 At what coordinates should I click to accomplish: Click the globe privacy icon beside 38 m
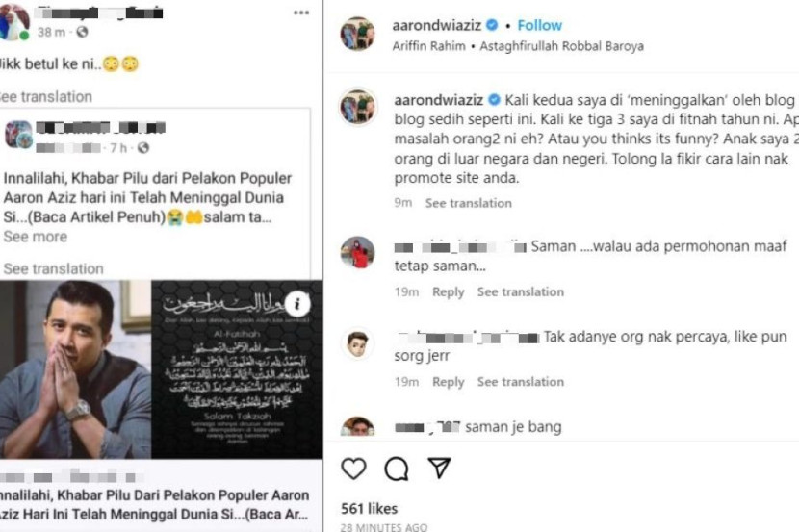(82, 32)
